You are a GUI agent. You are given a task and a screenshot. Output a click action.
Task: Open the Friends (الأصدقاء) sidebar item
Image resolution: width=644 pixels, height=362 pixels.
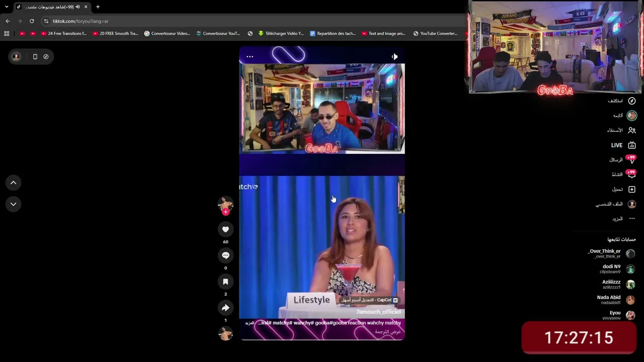point(622,130)
